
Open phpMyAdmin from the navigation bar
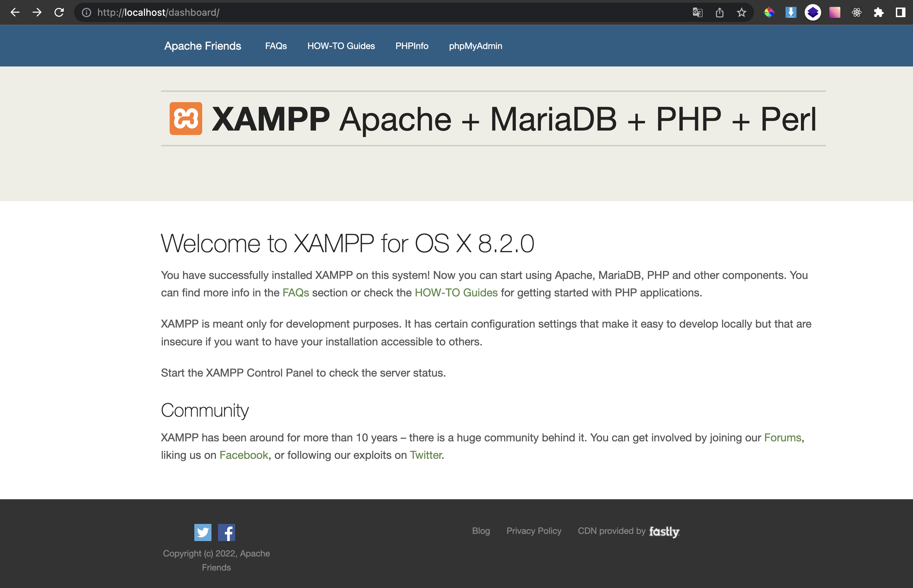click(475, 46)
